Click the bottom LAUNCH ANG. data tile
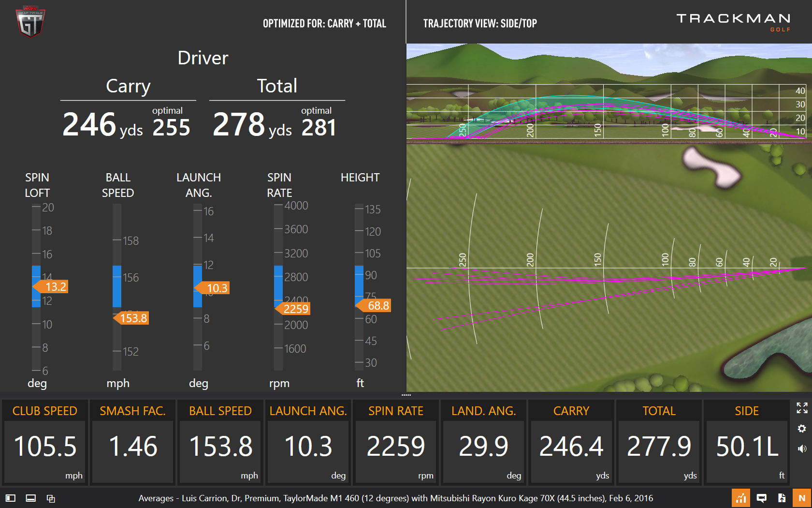 tap(308, 442)
